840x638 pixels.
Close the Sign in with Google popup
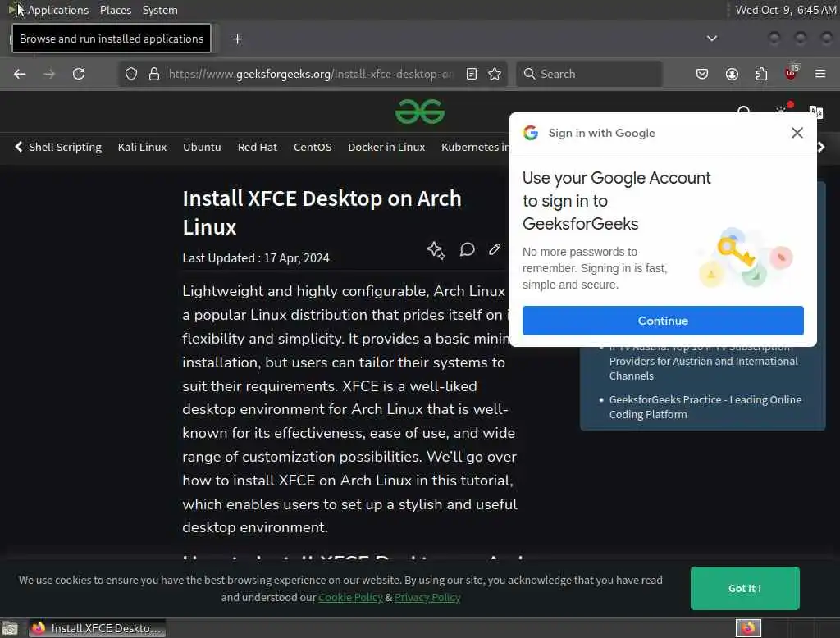coord(797,133)
